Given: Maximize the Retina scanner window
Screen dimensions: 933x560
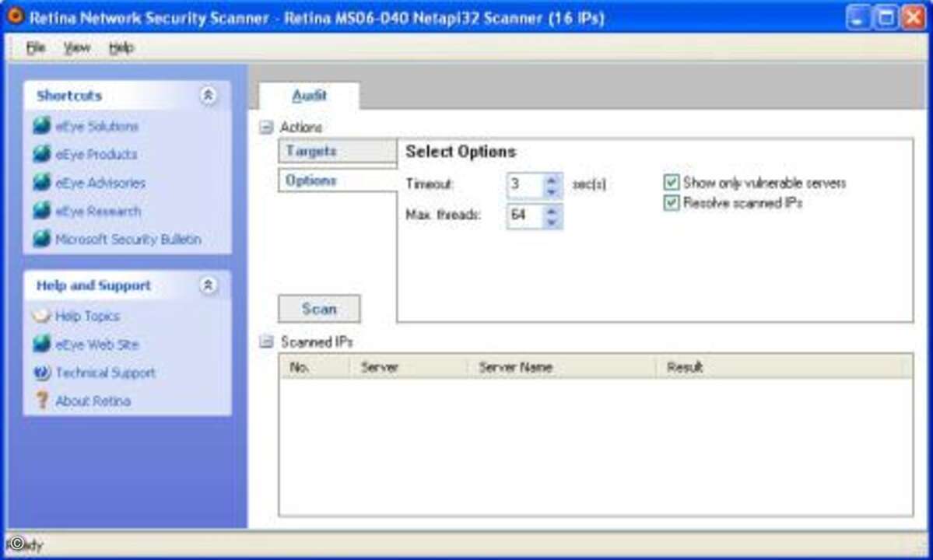Looking at the screenshot, I should pyautogui.click(x=886, y=17).
